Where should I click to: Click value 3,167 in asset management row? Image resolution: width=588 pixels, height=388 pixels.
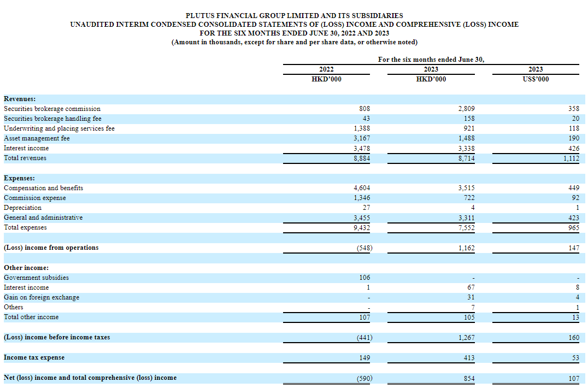click(x=362, y=138)
